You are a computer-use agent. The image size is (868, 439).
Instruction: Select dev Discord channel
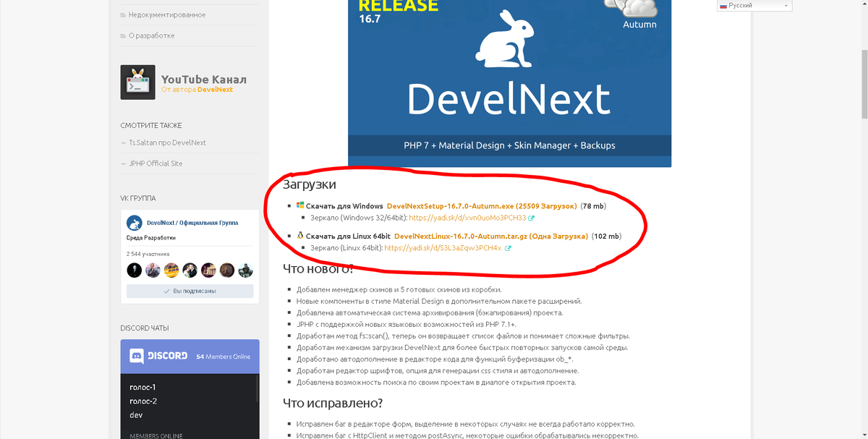coord(135,415)
